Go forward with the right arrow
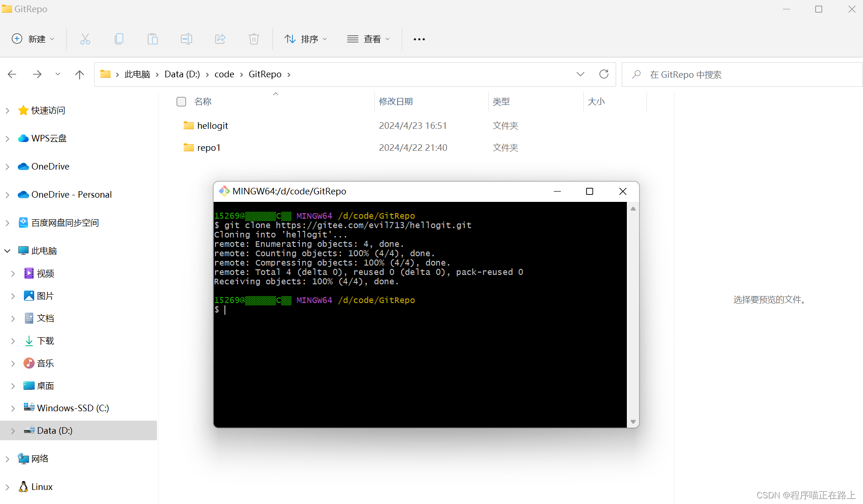863x504 pixels. tap(37, 74)
